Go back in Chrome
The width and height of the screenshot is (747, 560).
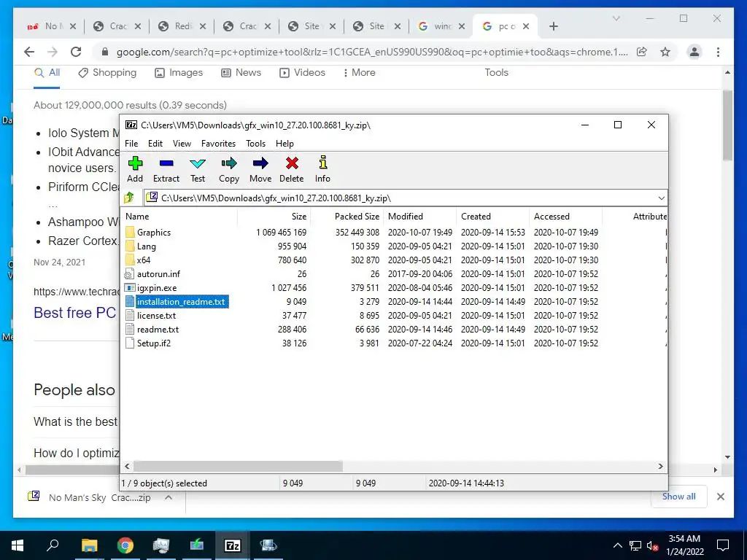point(29,52)
